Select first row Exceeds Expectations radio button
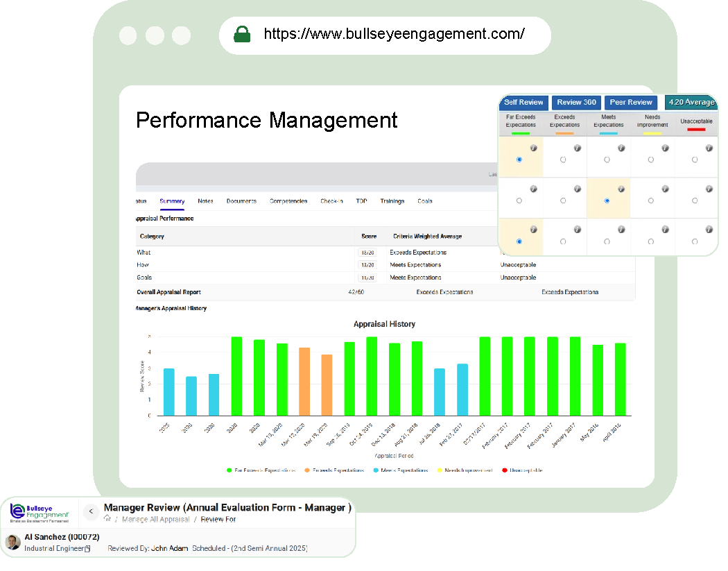This screenshot has width=728, height=571. pyautogui.click(x=563, y=160)
